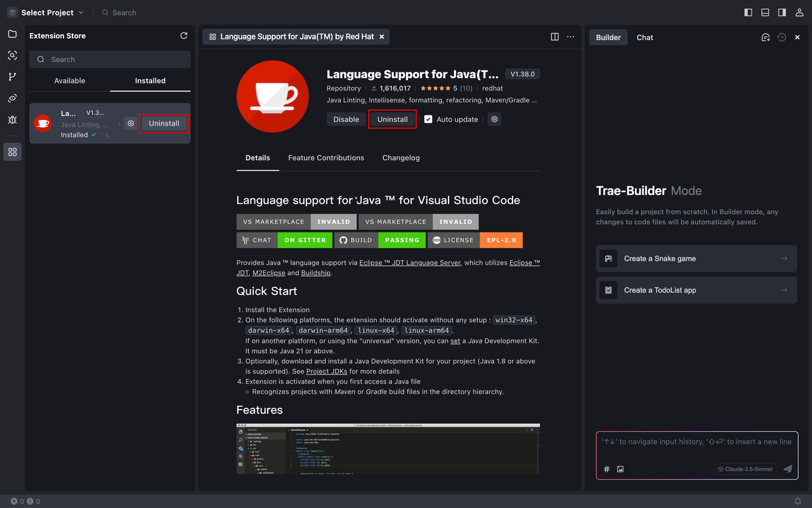The width and height of the screenshot is (812, 508).
Task: Click the 'set' link in Quick Start
Action: (x=455, y=340)
